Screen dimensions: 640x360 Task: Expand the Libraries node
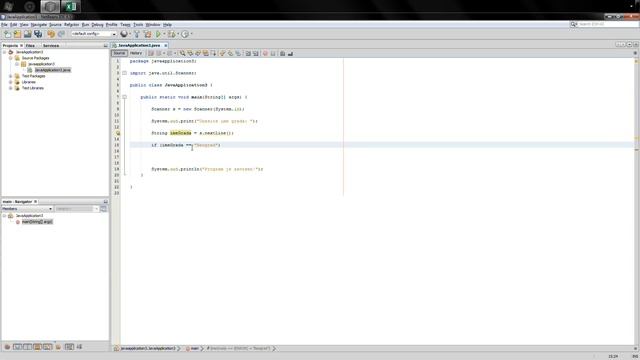(x=11, y=82)
